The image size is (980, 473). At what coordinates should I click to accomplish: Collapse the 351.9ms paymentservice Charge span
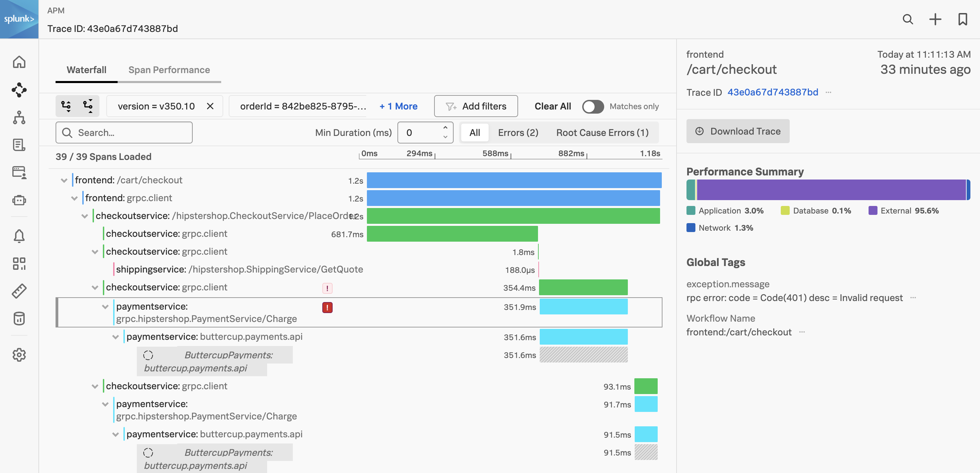105,307
